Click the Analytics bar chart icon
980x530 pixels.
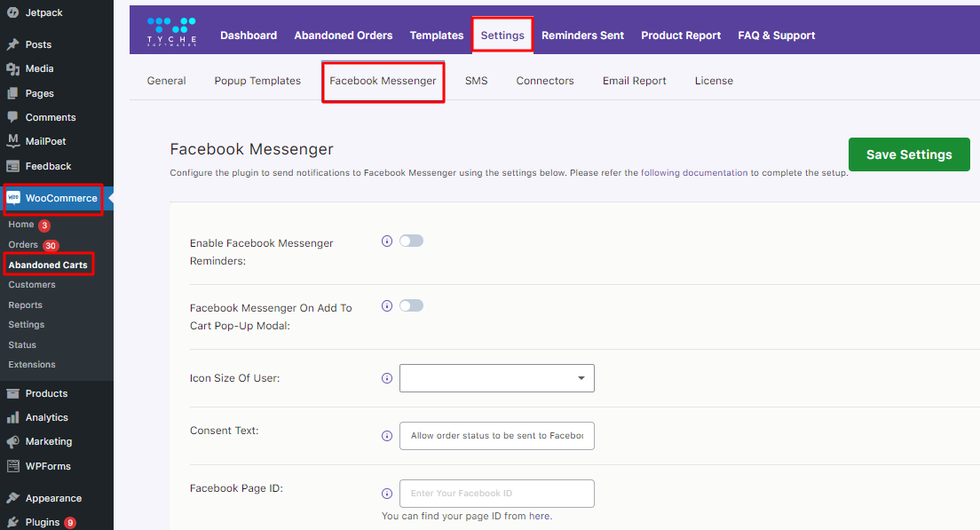point(12,417)
